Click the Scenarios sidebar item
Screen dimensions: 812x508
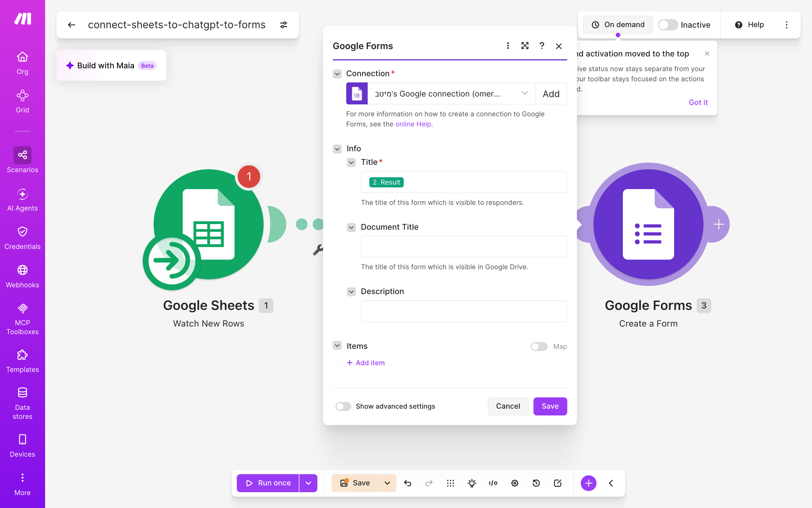(x=23, y=160)
